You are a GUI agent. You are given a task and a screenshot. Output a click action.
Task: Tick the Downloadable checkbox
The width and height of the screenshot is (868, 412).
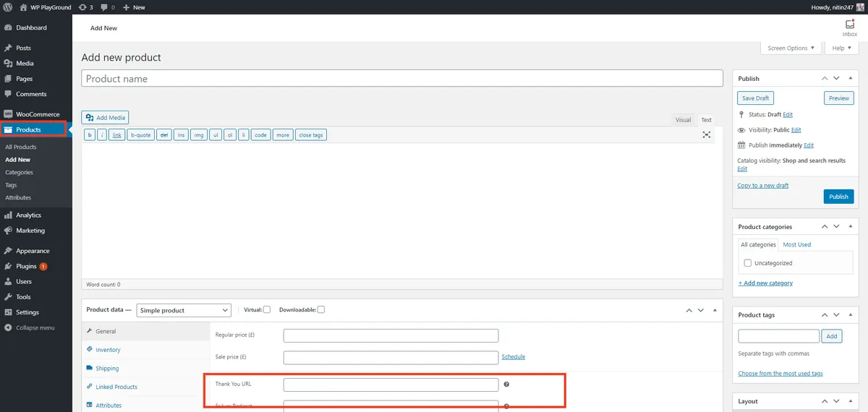pos(321,310)
